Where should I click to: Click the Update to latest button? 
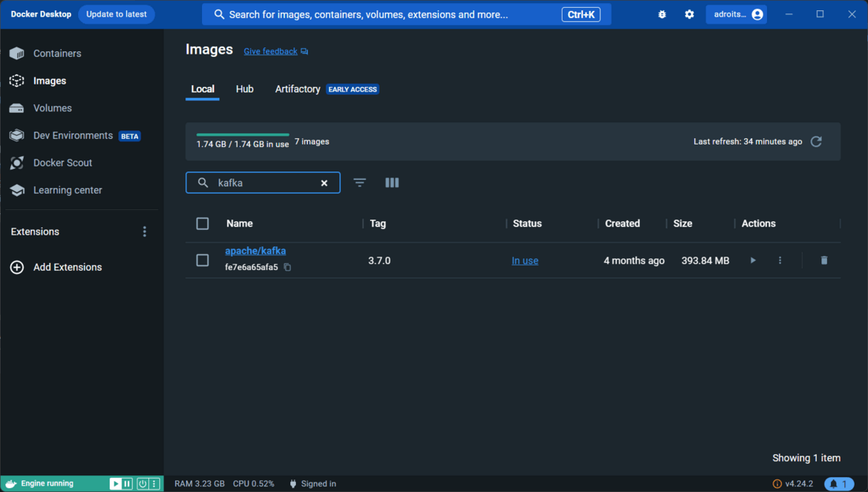116,13
